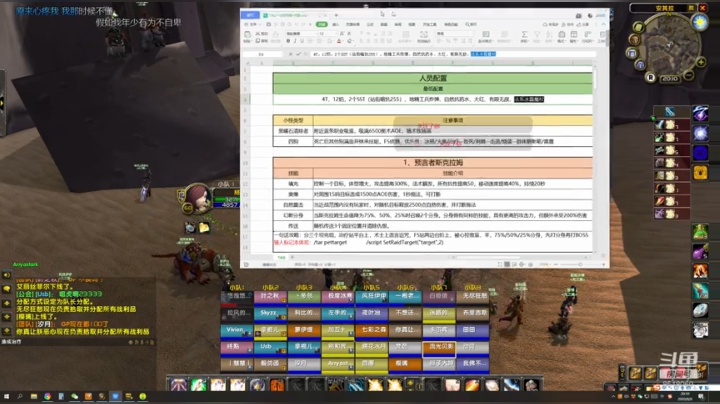Open the File menu dropdown in spreadsheet

tap(253, 24)
